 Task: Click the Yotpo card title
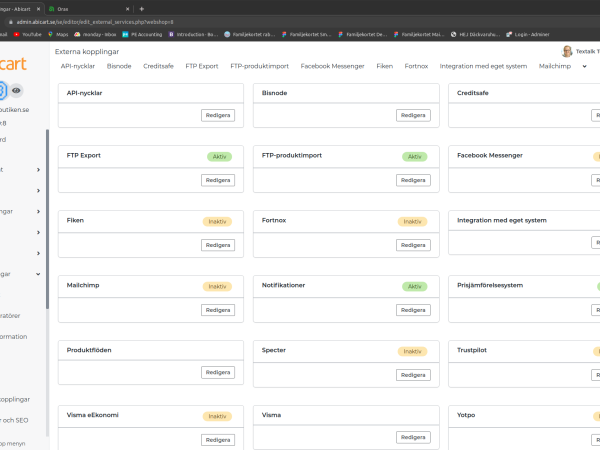click(x=466, y=415)
